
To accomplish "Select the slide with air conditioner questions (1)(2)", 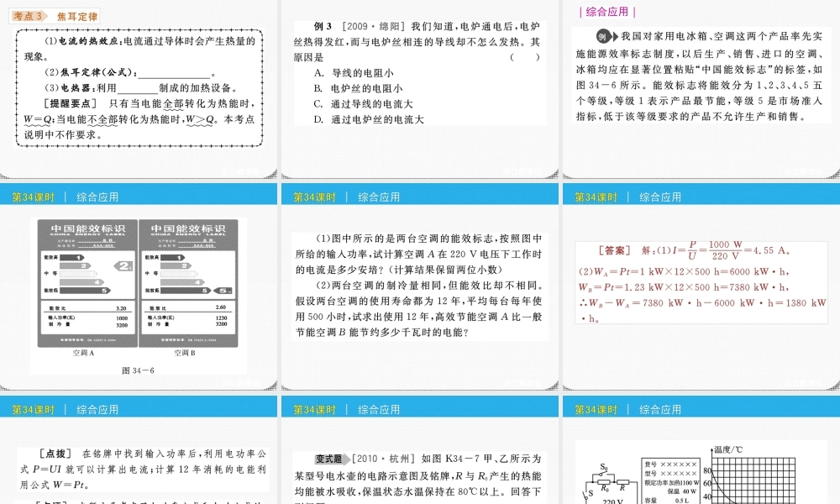I will [419, 287].
